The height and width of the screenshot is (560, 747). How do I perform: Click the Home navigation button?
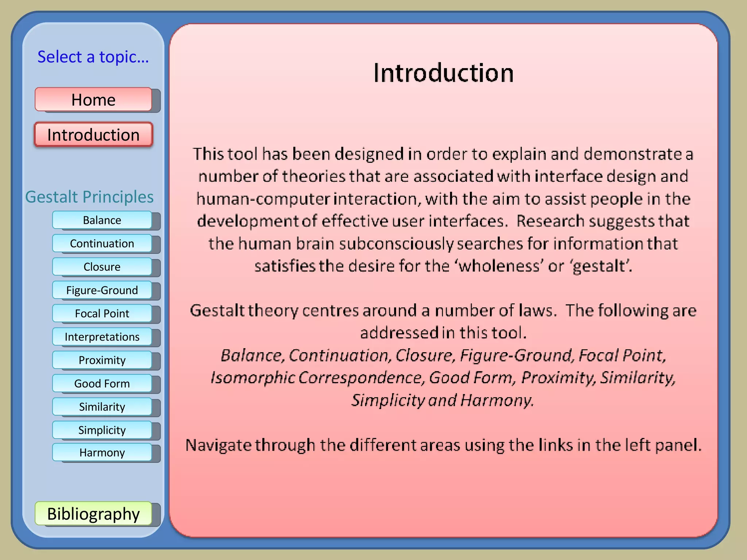point(93,100)
